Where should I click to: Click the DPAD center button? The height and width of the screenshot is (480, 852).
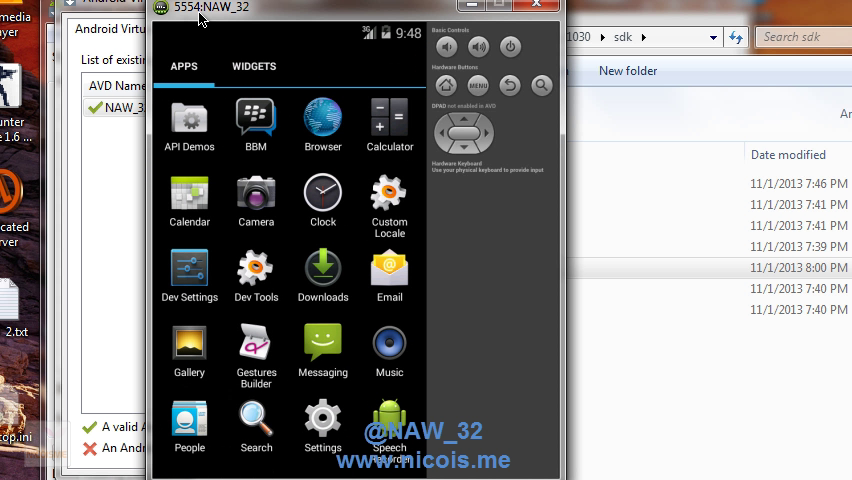(x=463, y=133)
